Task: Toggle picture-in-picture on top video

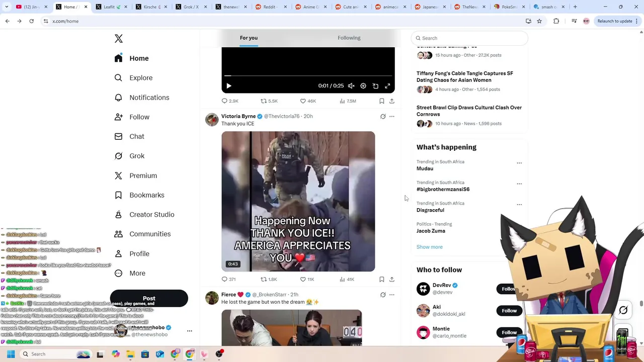Action: click(375, 86)
